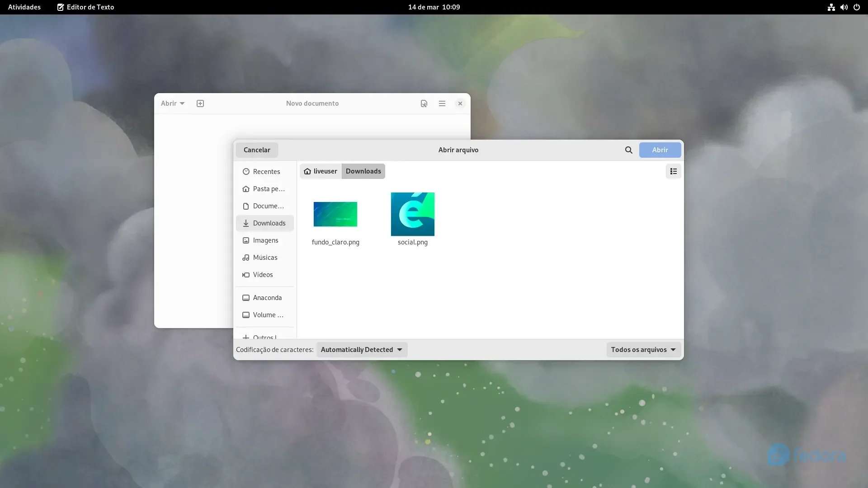Viewport: 868px width, 488px height.
Task: Click the power icon in top bar
Action: click(x=856, y=7)
